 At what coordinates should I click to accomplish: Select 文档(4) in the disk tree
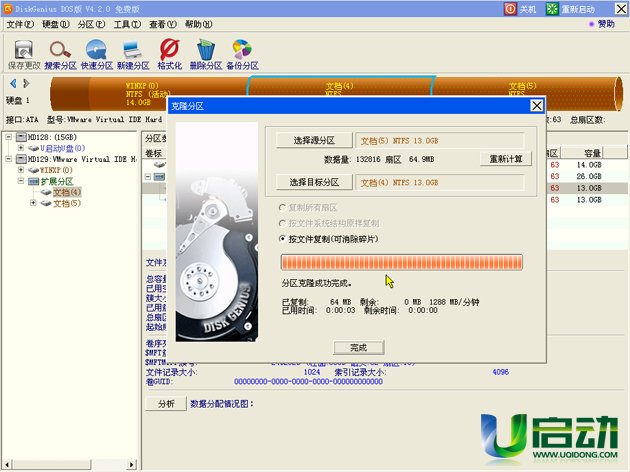tap(67, 192)
